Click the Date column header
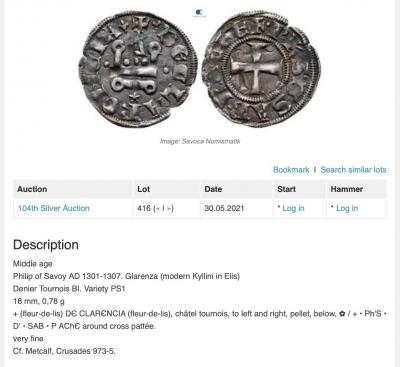Image resolution: width=400 pixels, height=367 pixels. tap(213, 189)
